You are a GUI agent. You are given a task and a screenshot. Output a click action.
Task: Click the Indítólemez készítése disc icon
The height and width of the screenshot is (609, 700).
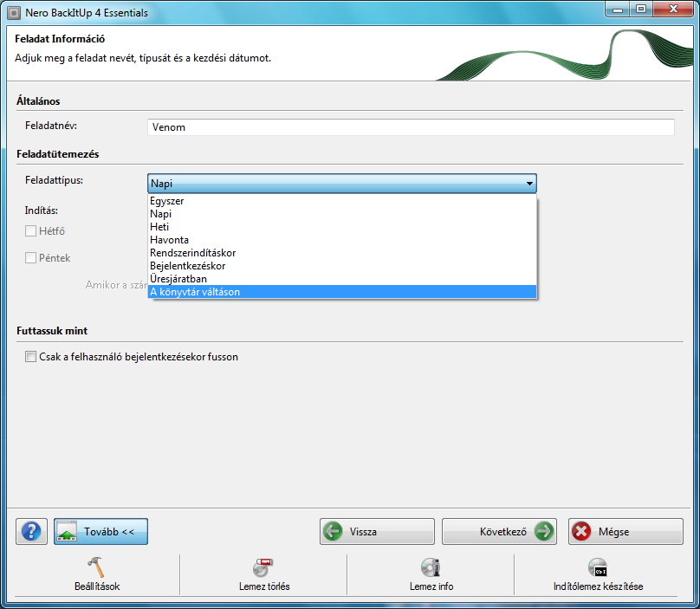597,567
